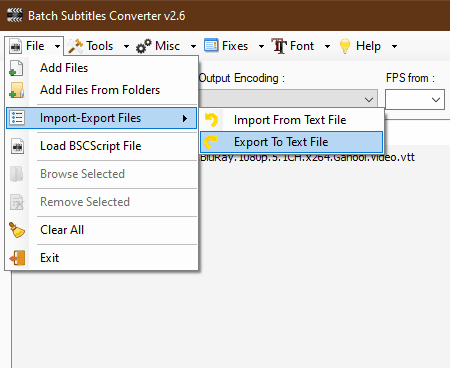Click the Import-Export Files list icon
The image size is (450, 368).
[x=17, y=118]
